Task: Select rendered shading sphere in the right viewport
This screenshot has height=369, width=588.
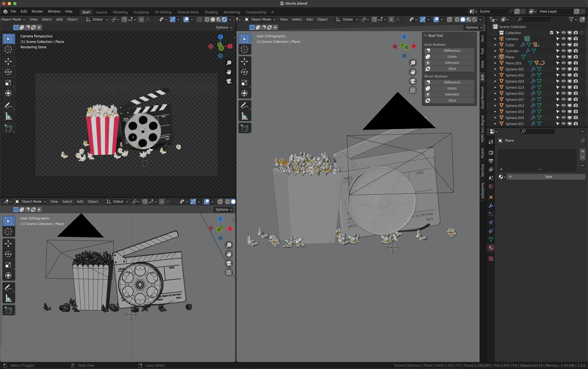Action: coord(474,20)
